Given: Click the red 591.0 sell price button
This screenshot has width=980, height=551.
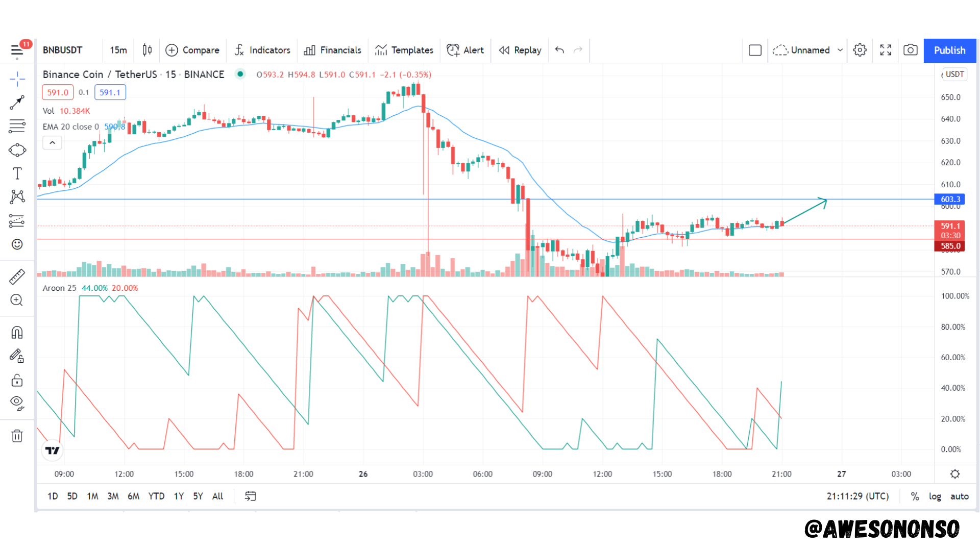Looking at the screenshot, I should coord(58,92).
